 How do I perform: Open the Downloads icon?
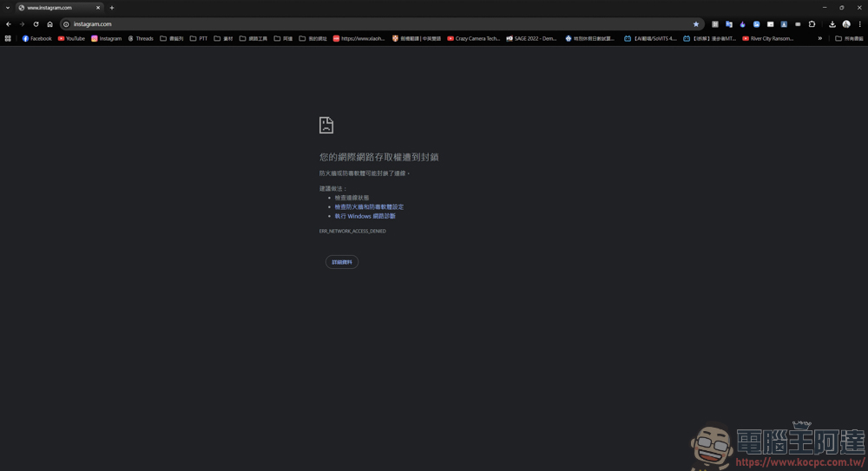click(832, 24)
